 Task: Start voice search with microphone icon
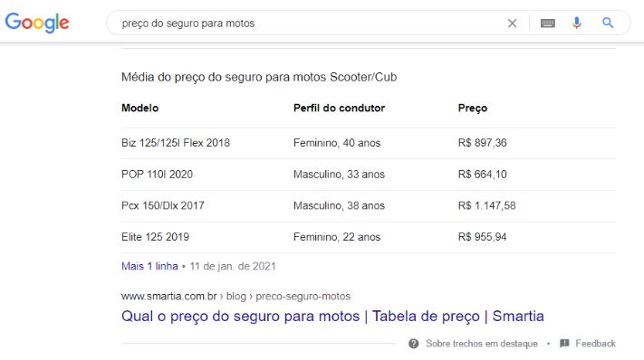click(x=577, y=23)
